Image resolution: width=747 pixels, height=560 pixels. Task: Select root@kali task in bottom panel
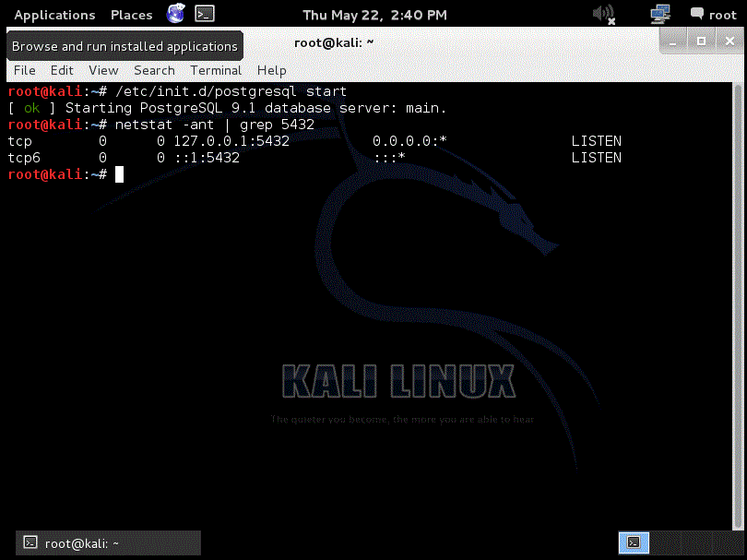[x=108, y=542]
